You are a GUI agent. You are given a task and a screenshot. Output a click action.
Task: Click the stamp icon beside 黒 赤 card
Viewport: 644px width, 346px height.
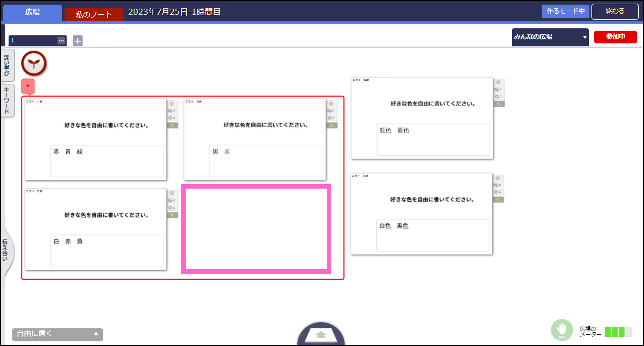click(331, 103)
